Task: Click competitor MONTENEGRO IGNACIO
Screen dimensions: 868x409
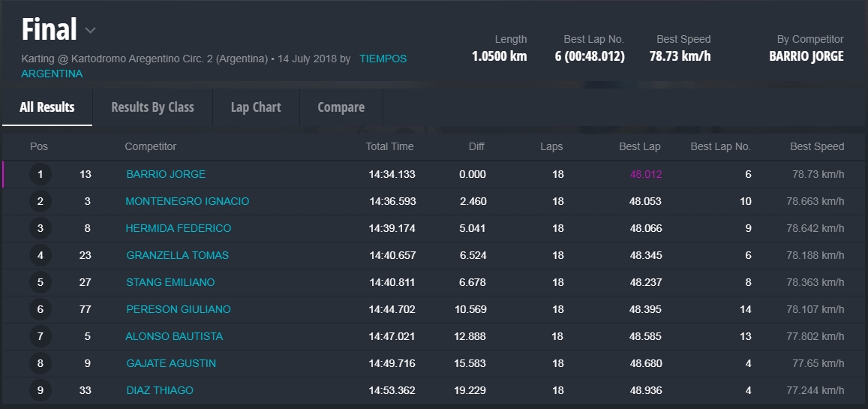Action: (x=187, y=201)
